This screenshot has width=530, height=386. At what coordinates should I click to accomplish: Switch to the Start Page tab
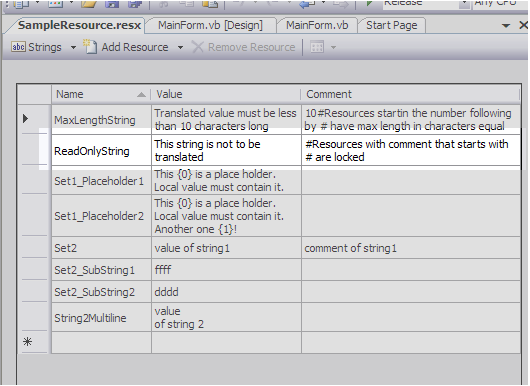(x=391, y=25)
